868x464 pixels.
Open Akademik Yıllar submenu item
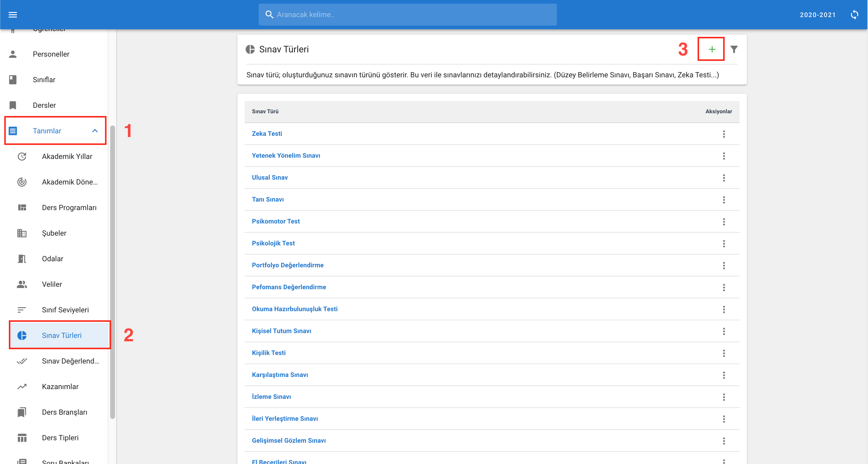pos(67,156)
